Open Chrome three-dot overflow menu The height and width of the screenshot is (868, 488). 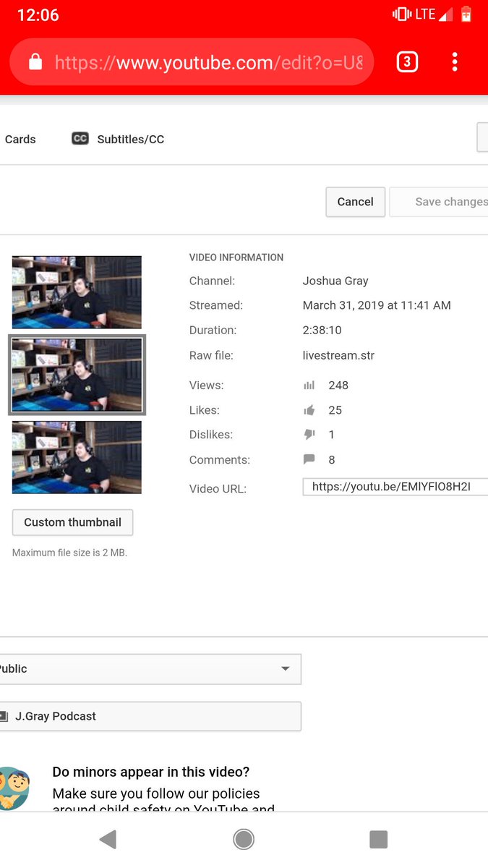click(455, 62)
